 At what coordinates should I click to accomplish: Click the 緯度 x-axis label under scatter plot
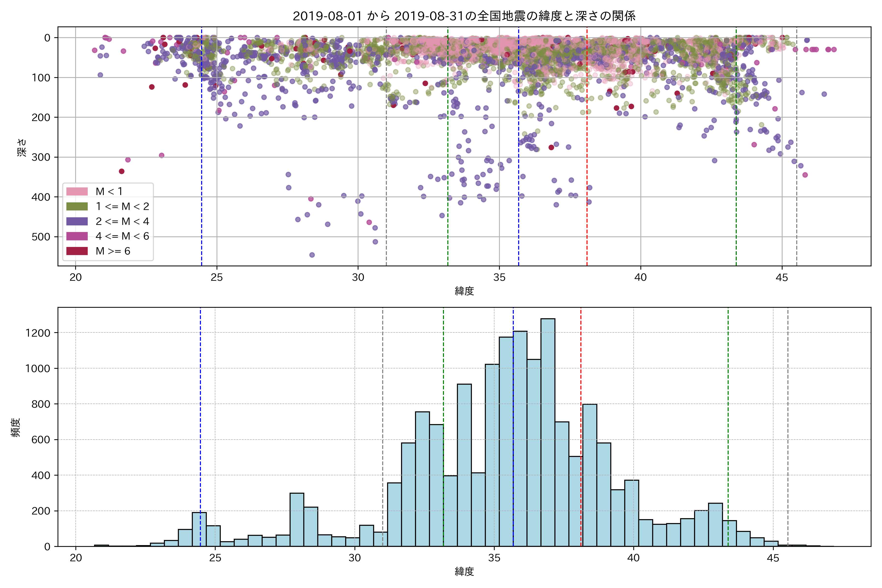tap(464, 291)
